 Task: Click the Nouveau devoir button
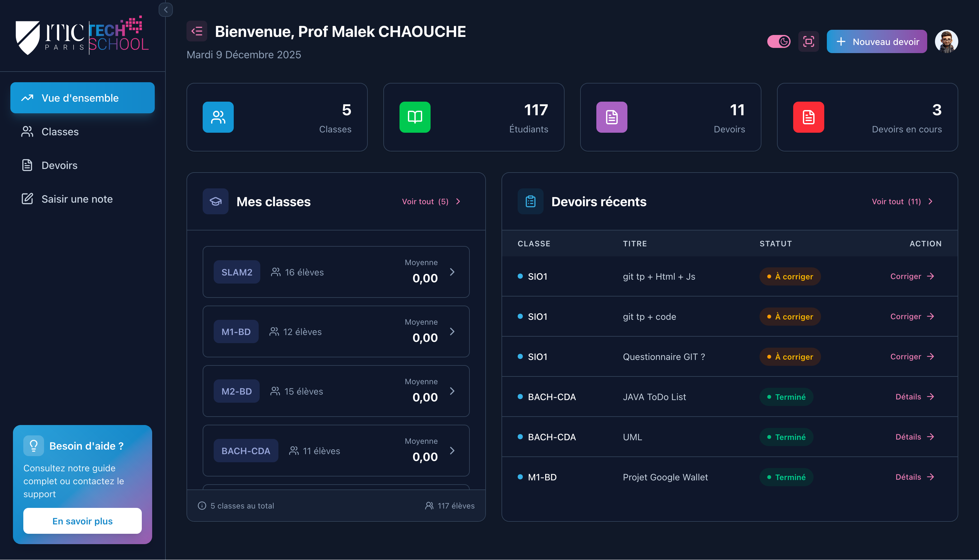[x=876, y=41]
